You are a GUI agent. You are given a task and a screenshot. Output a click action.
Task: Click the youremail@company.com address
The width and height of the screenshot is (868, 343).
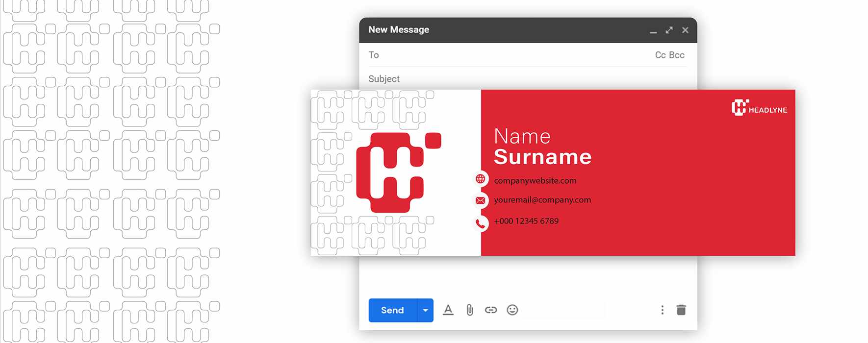tap(542, 200)
